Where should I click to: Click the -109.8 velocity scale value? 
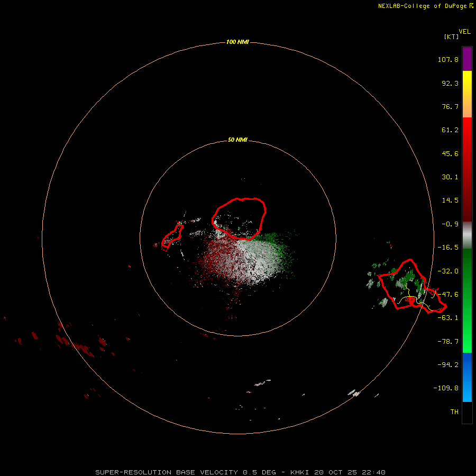(446, 388)
